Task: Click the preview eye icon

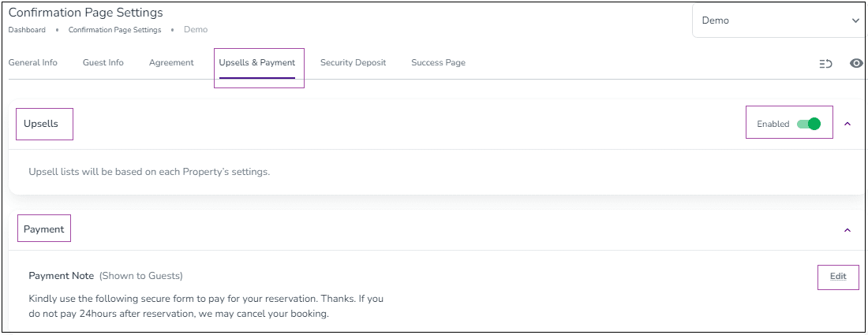Action: click(856, 63)
